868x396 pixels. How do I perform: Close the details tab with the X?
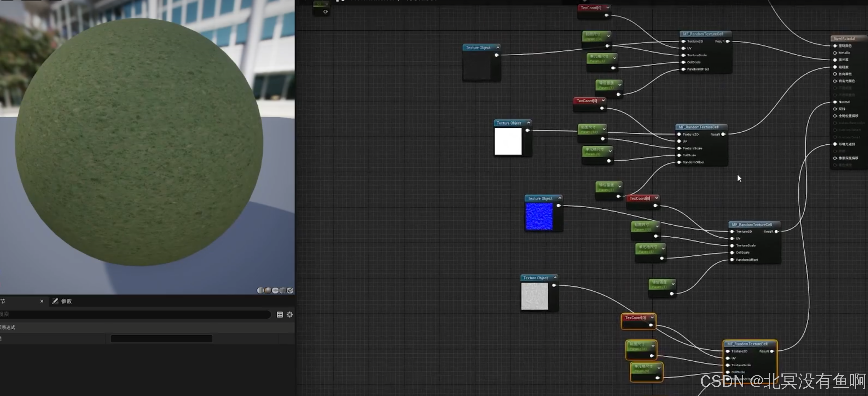(42, 301)
